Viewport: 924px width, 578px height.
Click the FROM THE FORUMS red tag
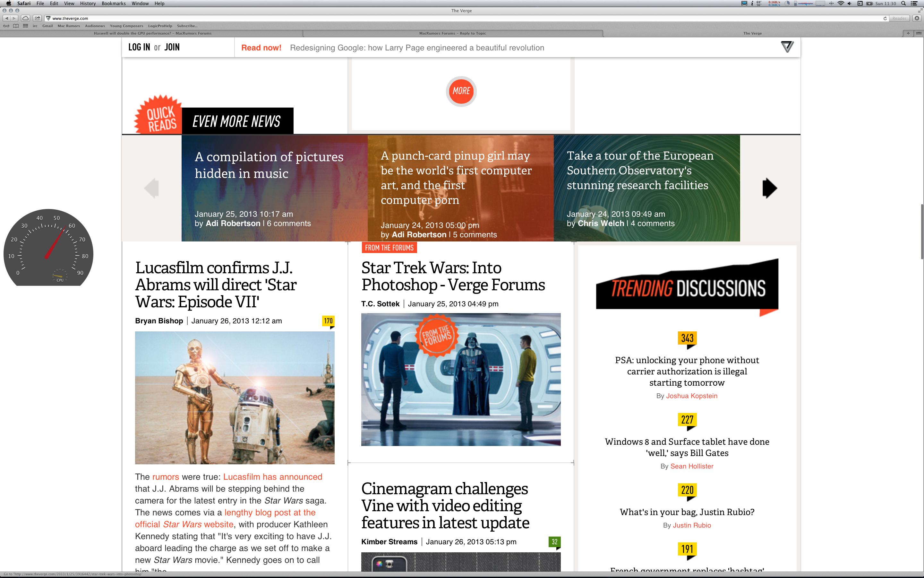click(389, 248)
